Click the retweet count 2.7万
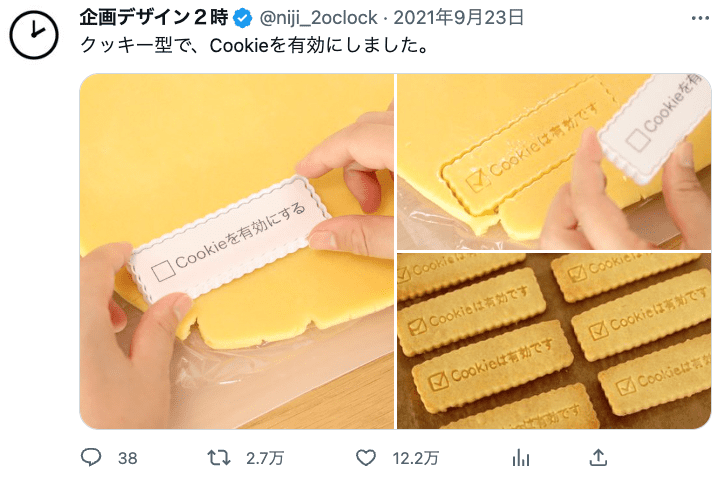728x492 pixels. click(265, 459)
